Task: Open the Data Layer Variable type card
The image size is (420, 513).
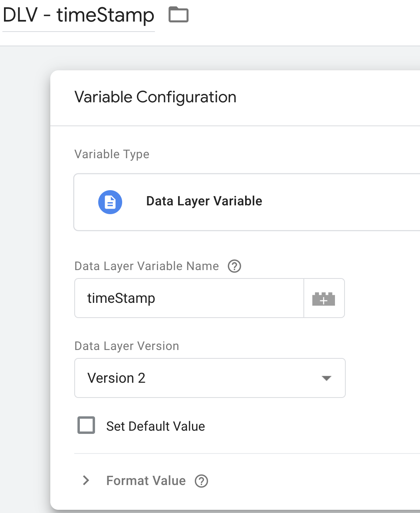Action: click(x=247, y=202)
